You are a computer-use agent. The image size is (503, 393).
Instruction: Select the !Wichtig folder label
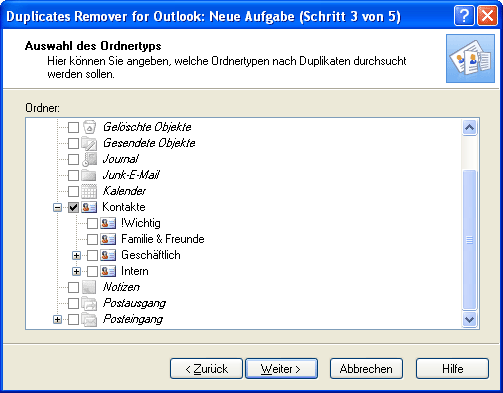point(141,223)
